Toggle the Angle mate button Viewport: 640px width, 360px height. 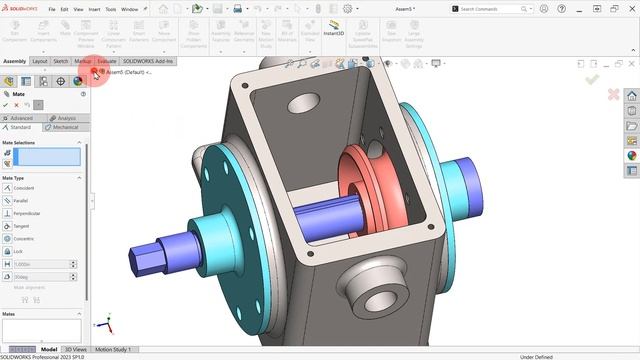(x=7, y=277)
